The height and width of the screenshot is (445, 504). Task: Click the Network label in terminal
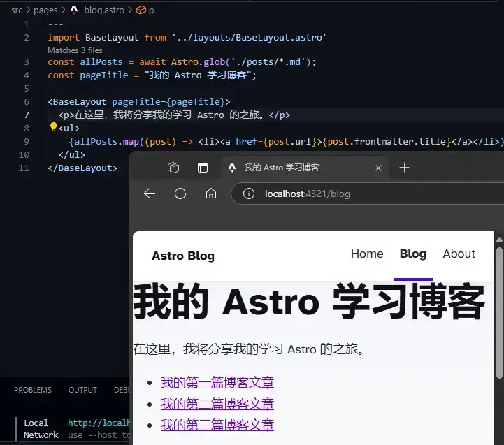pos(41,435)
